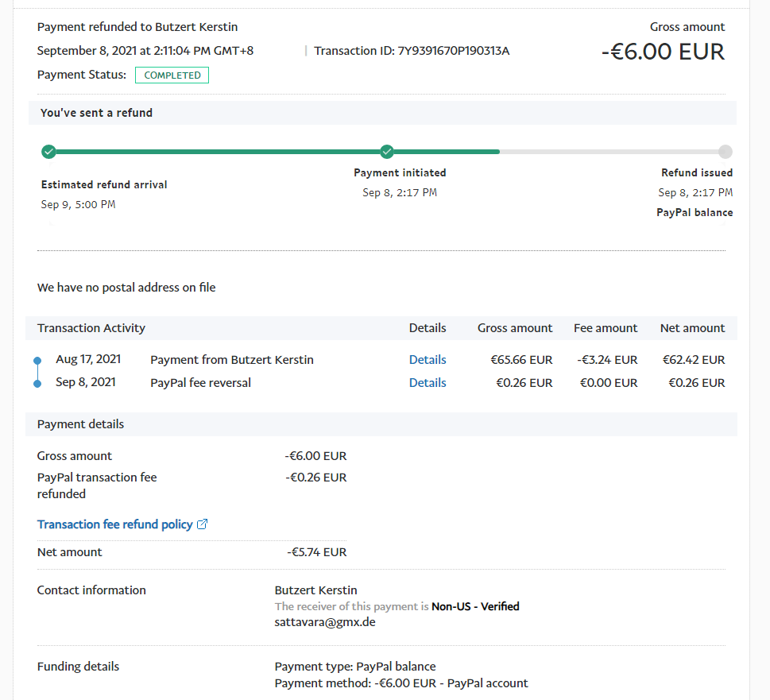The width and height of the screenshot is (770, 700).
Task: Click the Net amount column header
Action: [x=692, y=328]
